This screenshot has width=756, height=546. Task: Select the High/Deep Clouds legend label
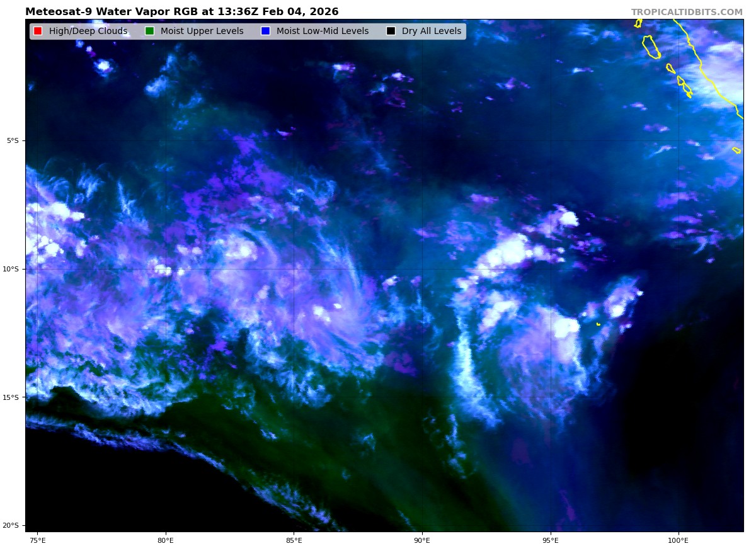(88, 31)
